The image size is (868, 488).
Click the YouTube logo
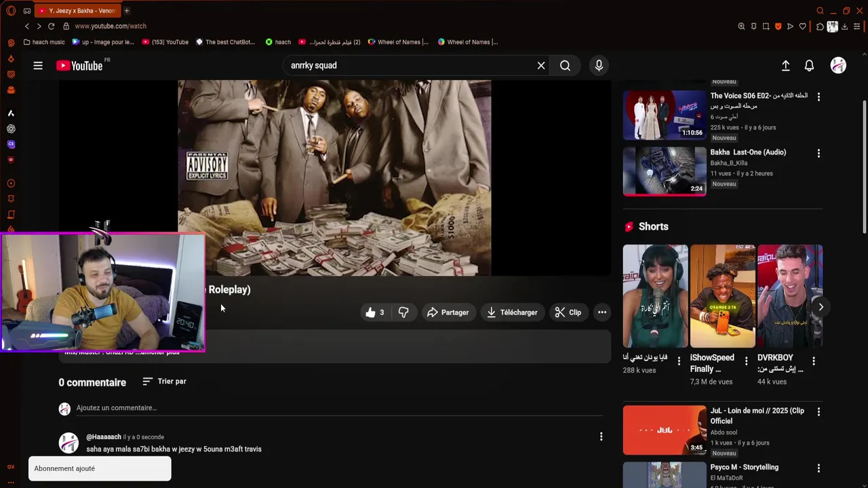[79, 66]
